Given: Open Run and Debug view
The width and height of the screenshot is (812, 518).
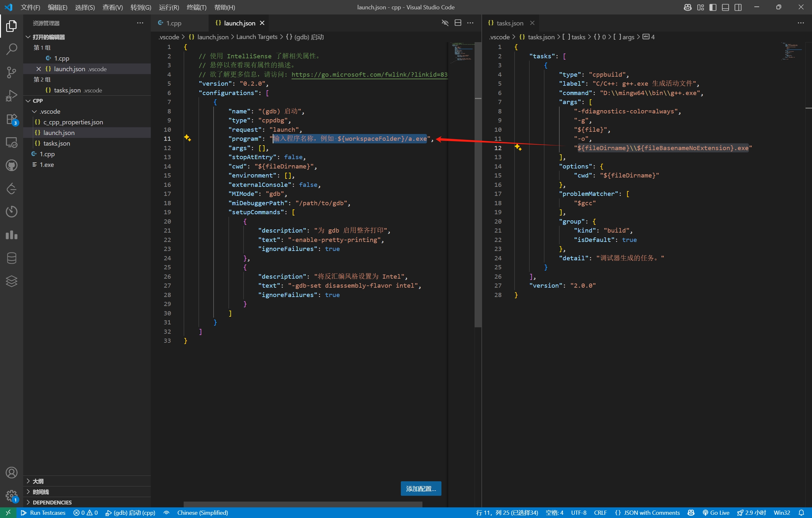Looking at the screenshot, I should point(12,96).
